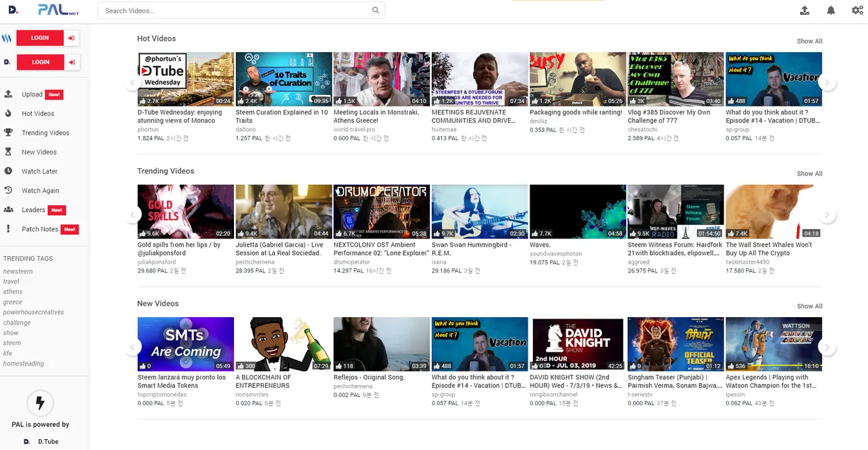868x450 pixels.
Task: Click the PAL.net logo
Action: click(58, 10)
